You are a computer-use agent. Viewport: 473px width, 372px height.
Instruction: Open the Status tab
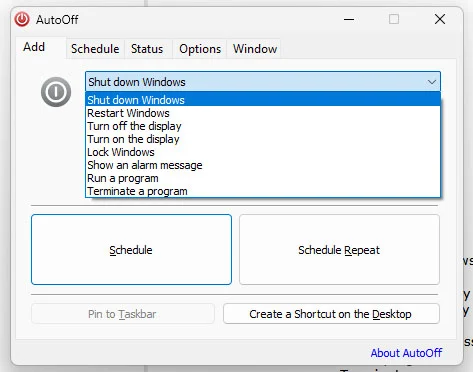(x=147, y=49)
